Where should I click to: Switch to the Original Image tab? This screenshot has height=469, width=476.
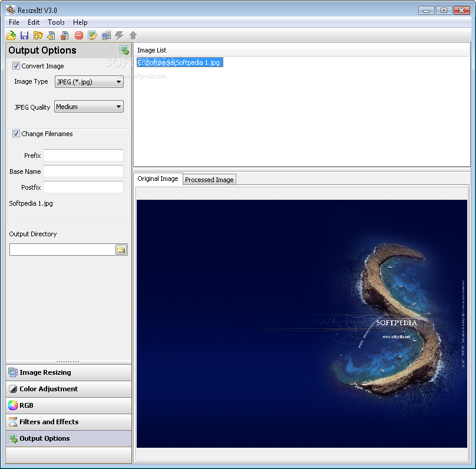click(158, 179)
